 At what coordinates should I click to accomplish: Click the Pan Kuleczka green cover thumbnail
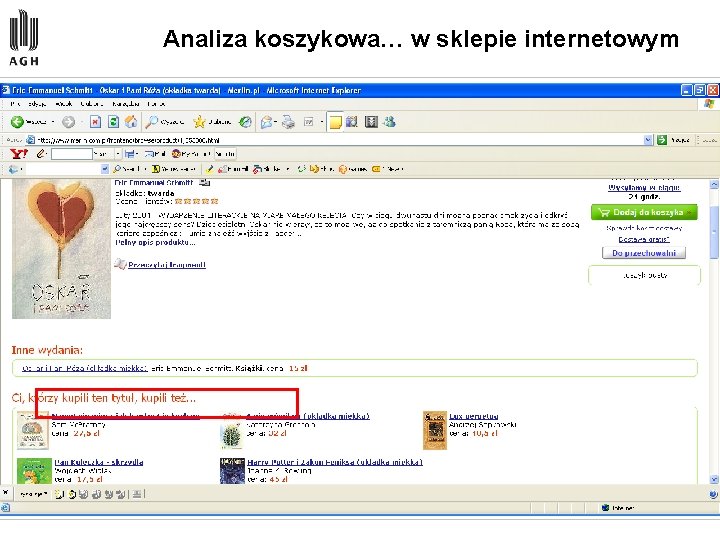(34, 471)
